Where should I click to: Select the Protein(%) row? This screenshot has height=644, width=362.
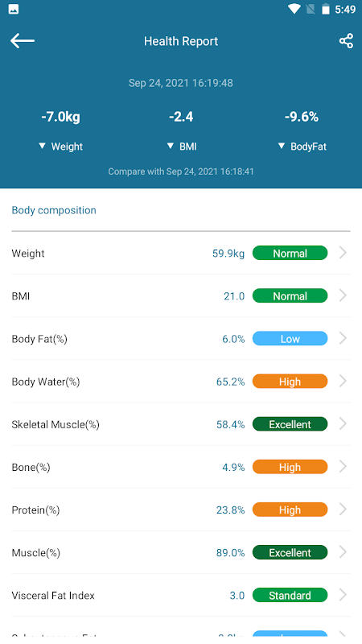[181, 510]
